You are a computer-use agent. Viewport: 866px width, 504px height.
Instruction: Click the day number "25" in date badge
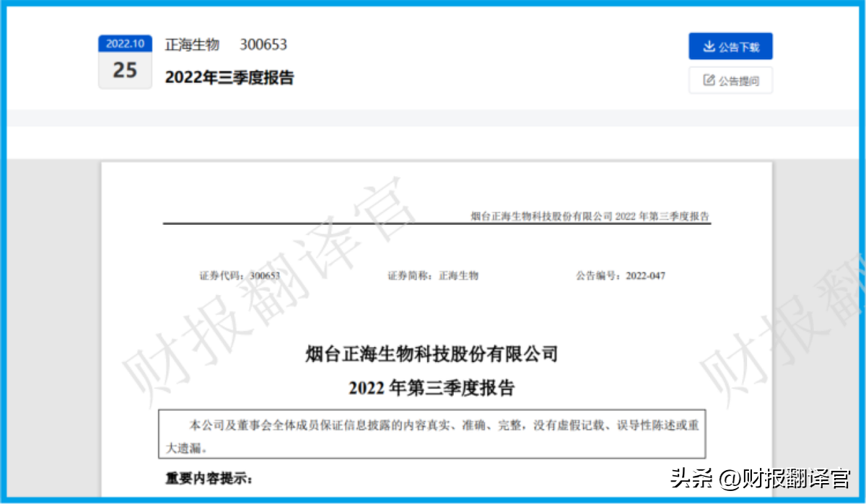pyautogui.click(x=125, y=70)
